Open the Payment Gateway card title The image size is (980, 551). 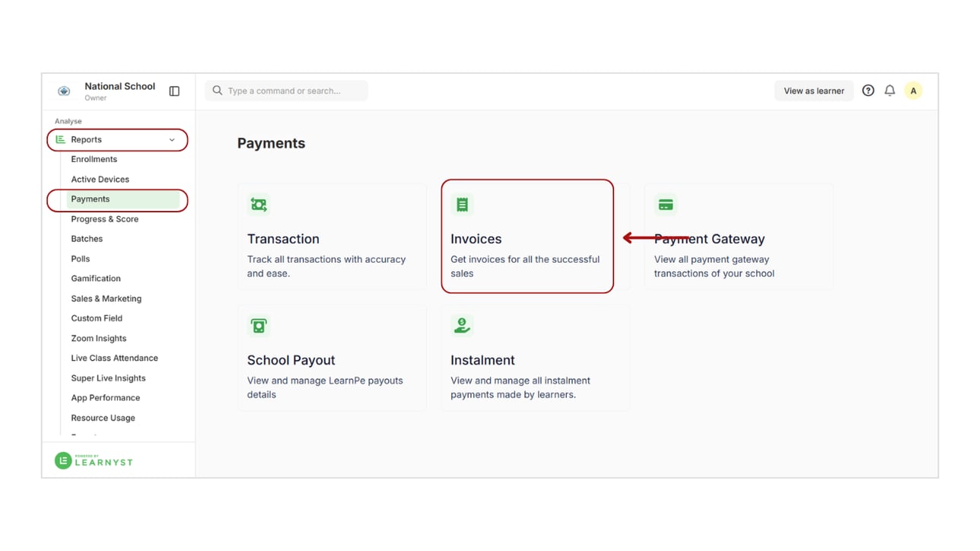pyautogui.click(x=709, y=239)
